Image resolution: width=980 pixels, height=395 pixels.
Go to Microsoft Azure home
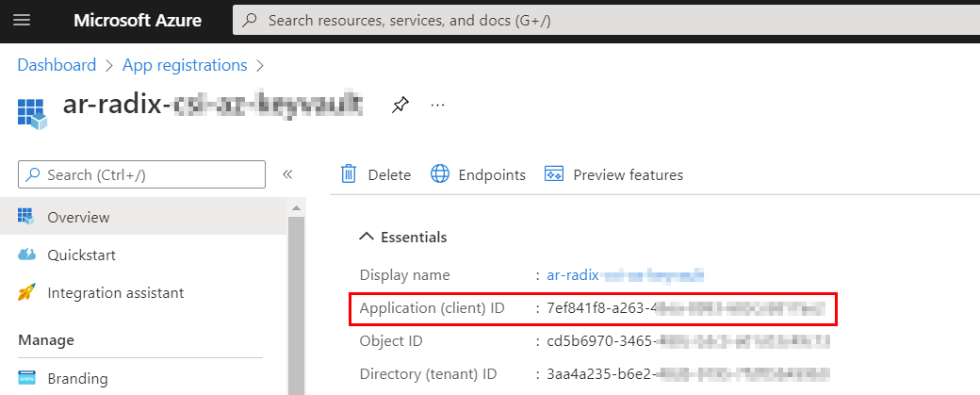pos(138,20)
